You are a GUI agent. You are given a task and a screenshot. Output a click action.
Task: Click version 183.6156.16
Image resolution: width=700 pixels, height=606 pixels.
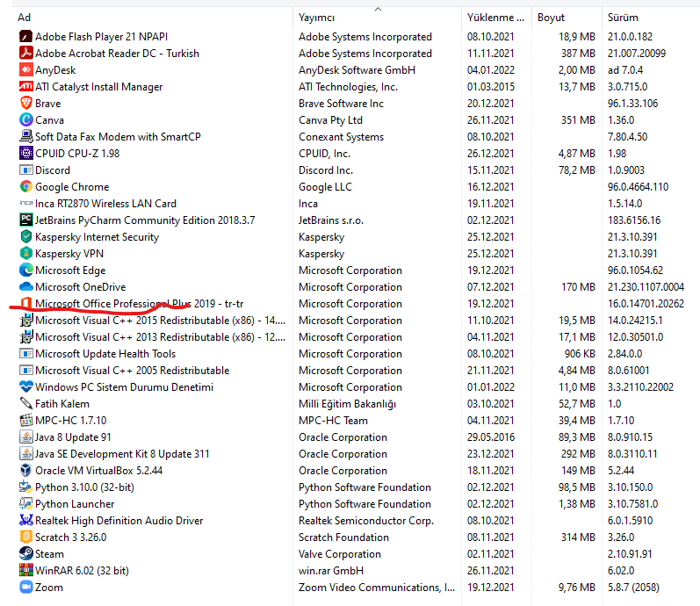pyautogui.click(x=634, y=220)
